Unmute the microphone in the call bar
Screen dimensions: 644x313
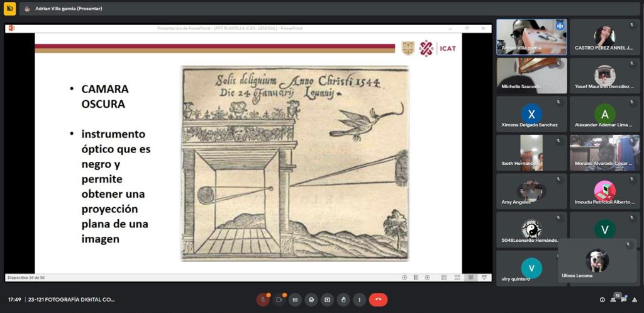tap(263, 300)
